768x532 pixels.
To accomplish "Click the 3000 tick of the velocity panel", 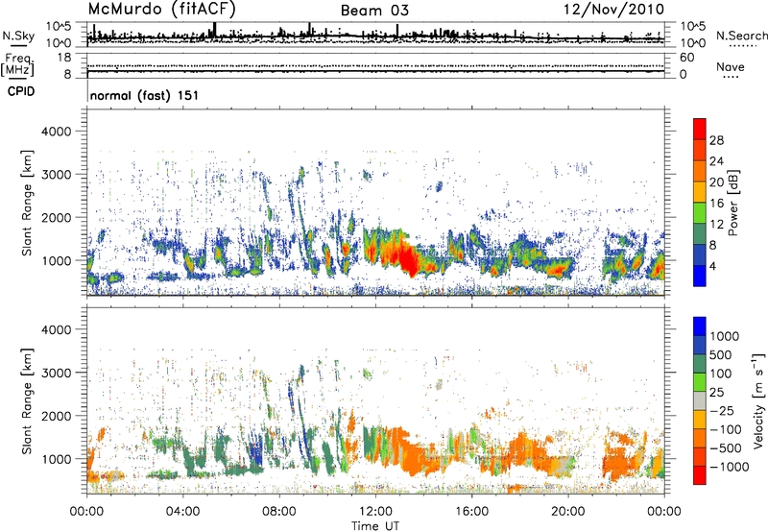I will pos(59,373).
